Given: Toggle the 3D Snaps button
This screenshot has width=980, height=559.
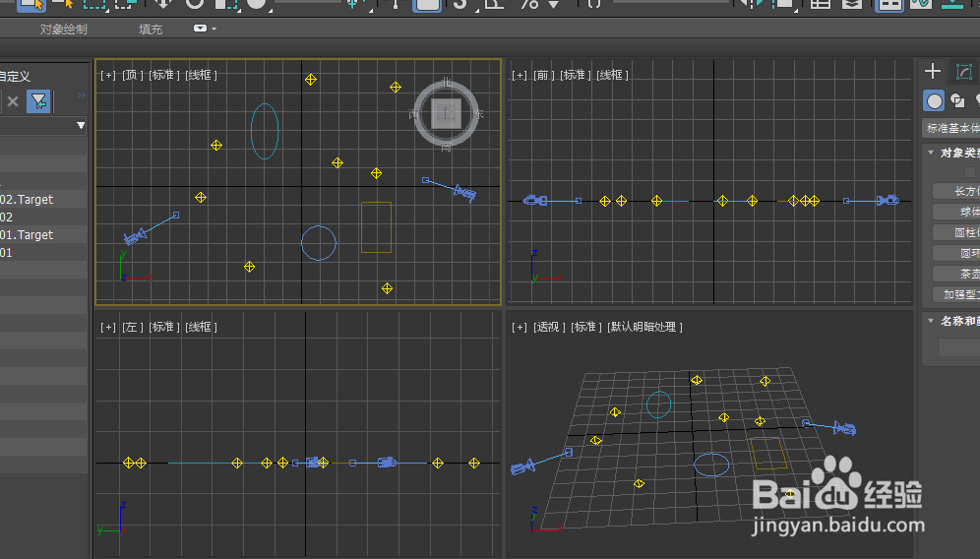Looking at the screenshot, I should [x=460, y=4].
